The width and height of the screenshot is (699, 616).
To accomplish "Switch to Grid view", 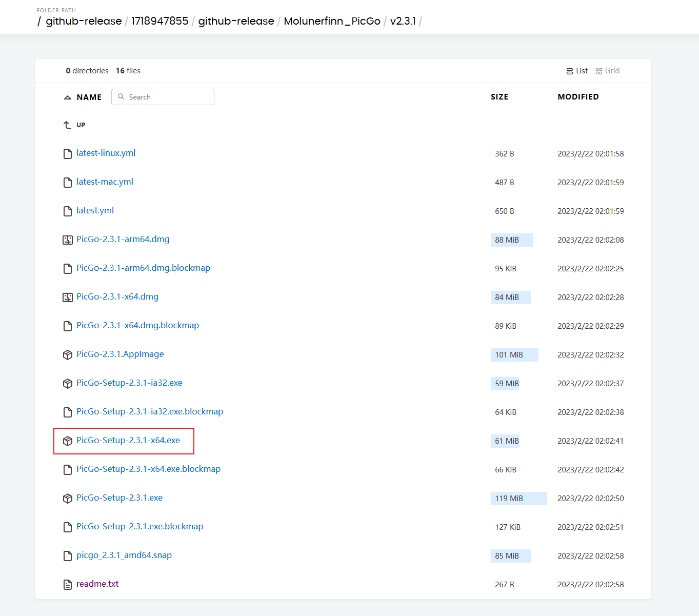I will click(x=608, y=70).
